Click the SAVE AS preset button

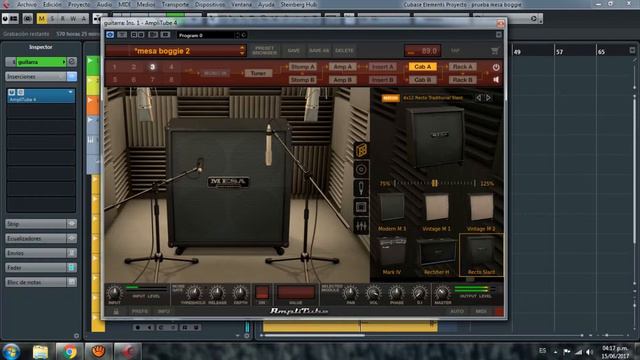tap(319, 51)
